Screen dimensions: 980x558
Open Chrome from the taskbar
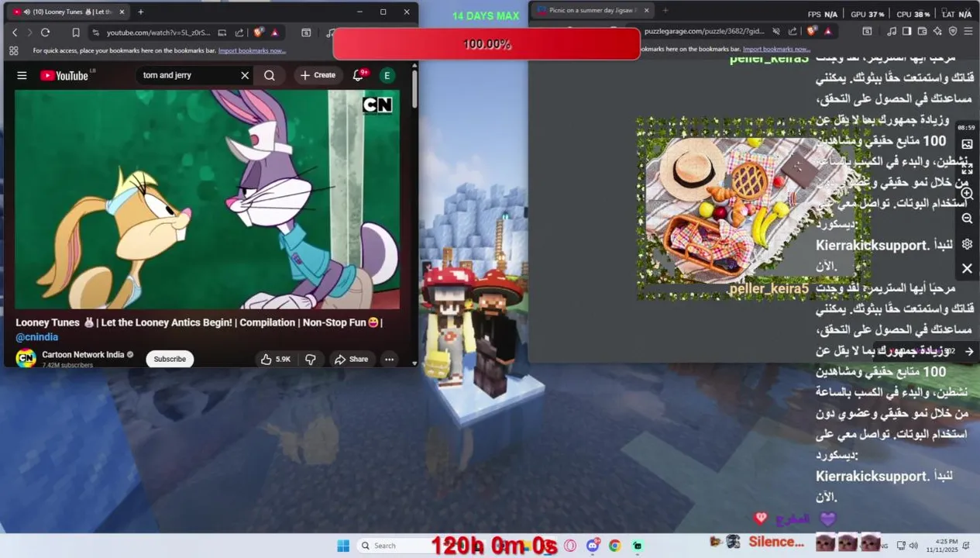tap(614, 546)
